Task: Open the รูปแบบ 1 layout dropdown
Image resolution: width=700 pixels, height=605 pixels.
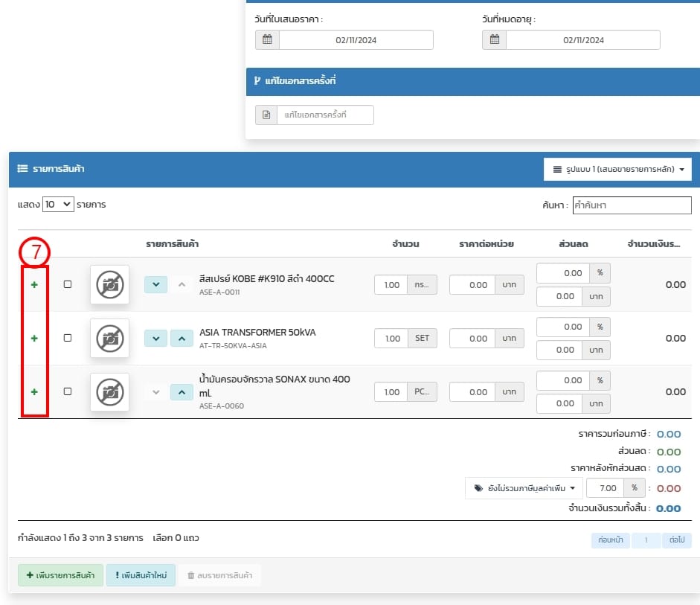Action: [x=617, y=170]
